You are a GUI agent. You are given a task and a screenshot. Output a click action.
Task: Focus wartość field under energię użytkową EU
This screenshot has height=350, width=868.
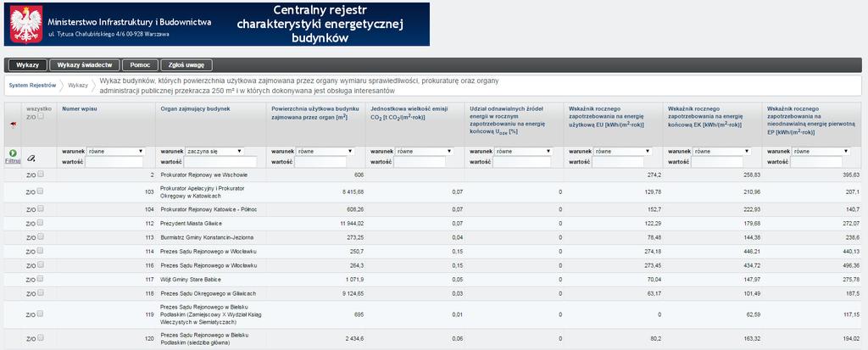(x=618, y=162)
